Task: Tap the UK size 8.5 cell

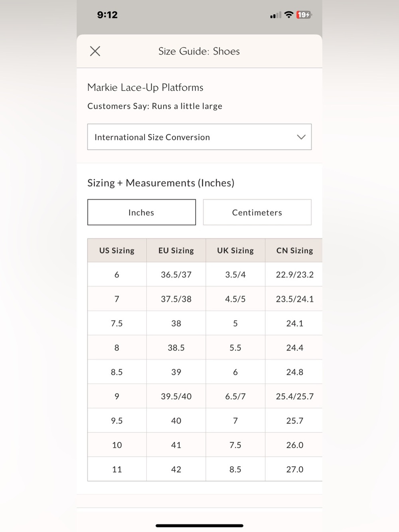Action: 235,469
